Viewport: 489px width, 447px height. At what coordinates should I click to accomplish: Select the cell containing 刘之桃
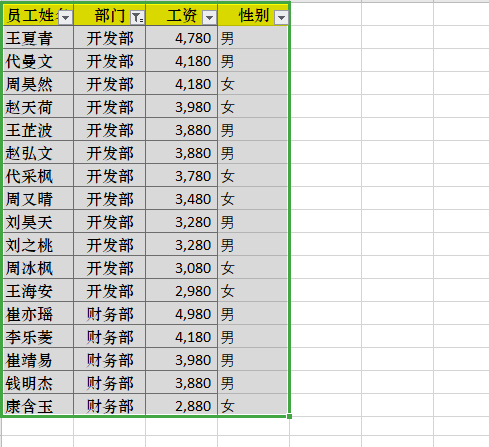[38, 245]
